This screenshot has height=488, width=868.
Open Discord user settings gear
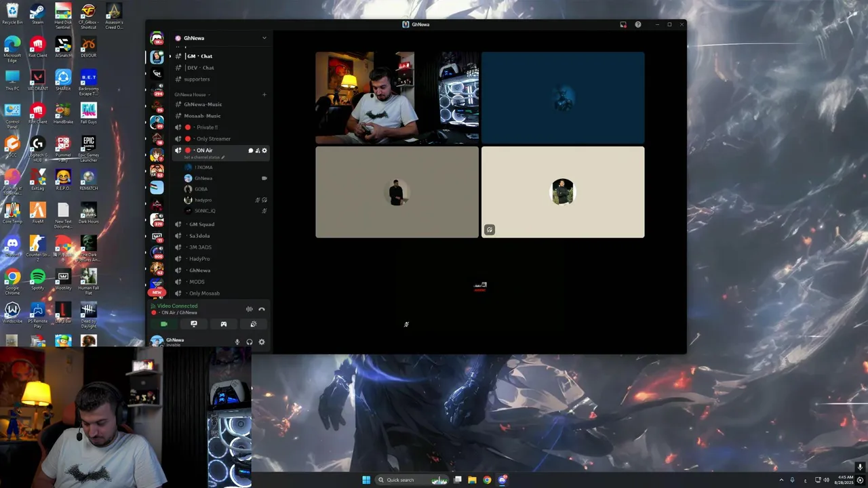pos(262,342)
